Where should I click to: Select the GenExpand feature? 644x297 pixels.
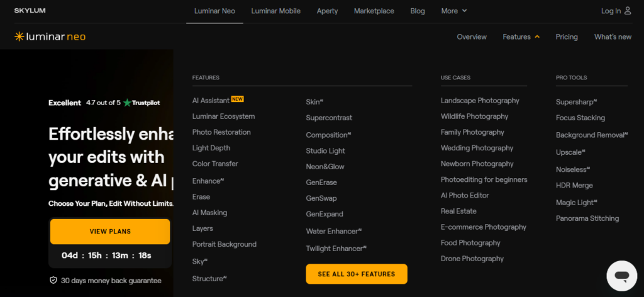(325, 214)
